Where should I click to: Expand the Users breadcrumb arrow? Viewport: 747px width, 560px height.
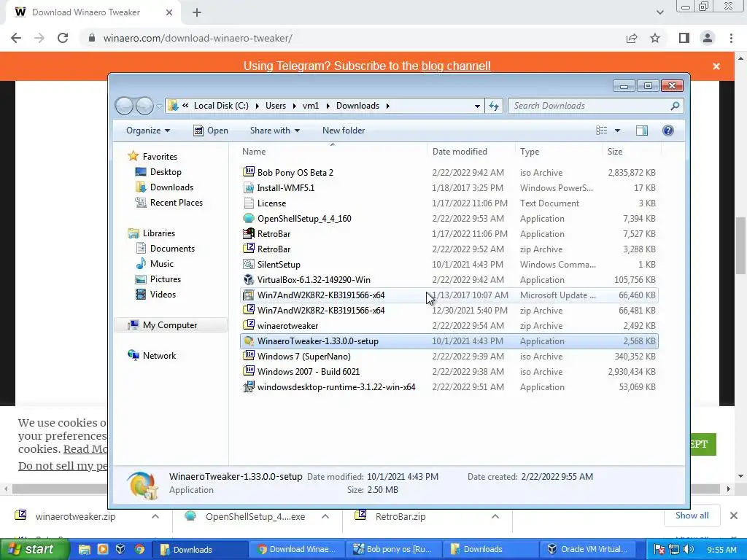294,106
